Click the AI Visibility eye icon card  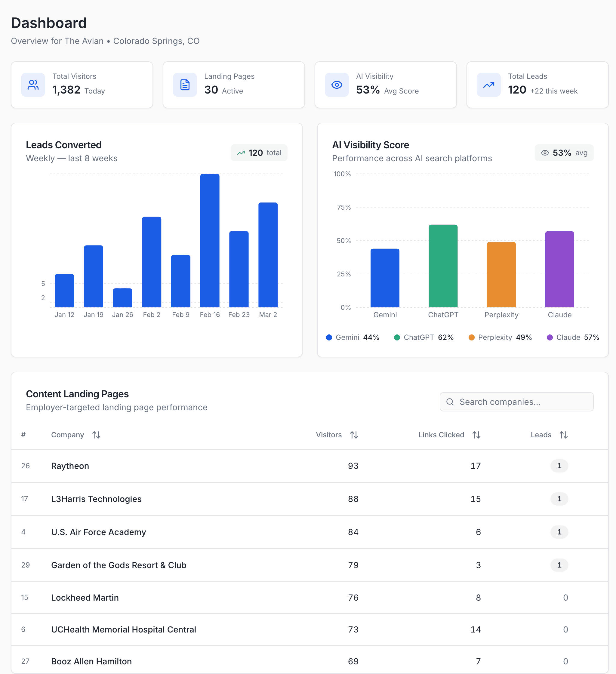337,85
